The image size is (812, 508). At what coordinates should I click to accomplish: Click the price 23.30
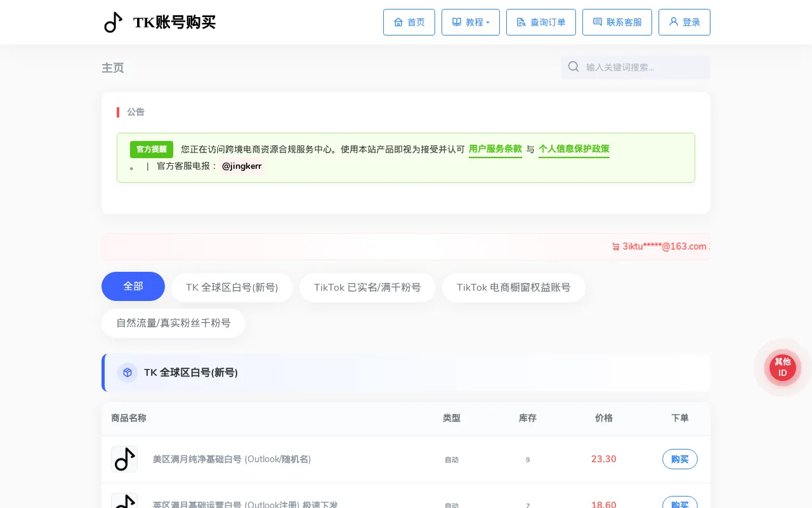(x=604, y=459)
